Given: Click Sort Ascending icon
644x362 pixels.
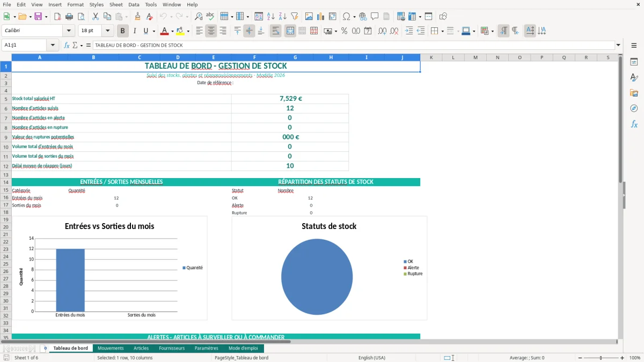Looking at the screenshot, I should click(271, 17).
